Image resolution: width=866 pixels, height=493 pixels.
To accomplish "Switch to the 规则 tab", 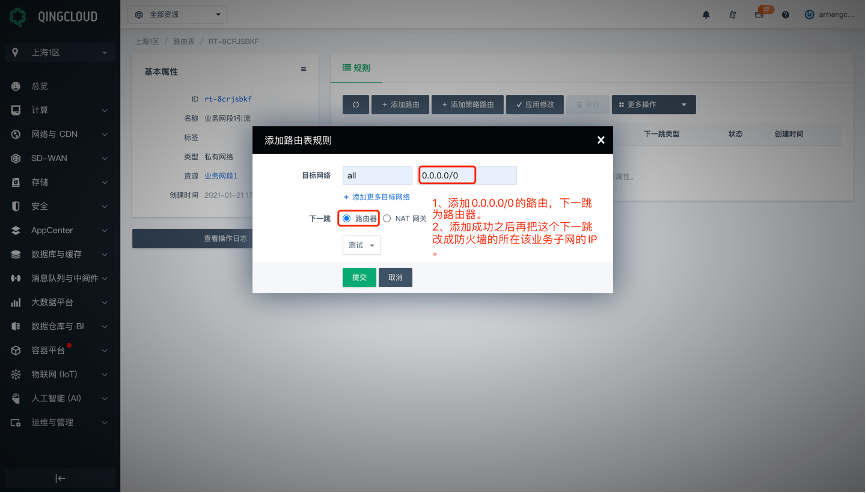I will point(357,68).
